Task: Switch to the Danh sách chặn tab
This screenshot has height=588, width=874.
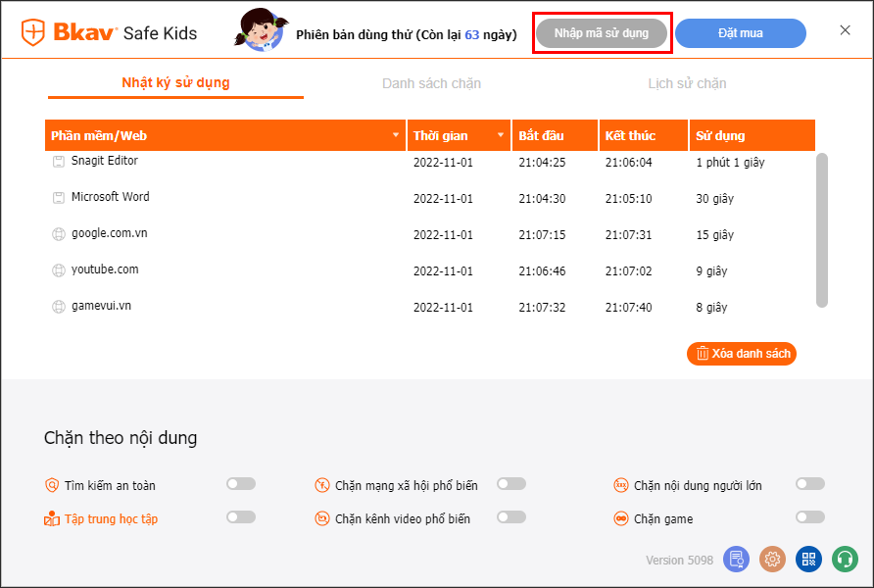Action: coord(431,84)
